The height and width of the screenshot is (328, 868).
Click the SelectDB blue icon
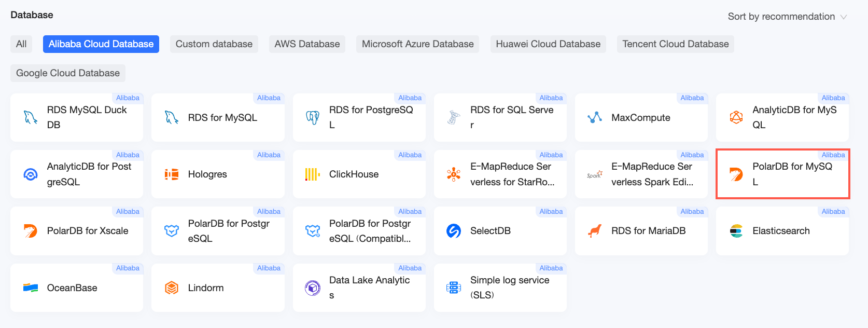(x=454, y=231)
